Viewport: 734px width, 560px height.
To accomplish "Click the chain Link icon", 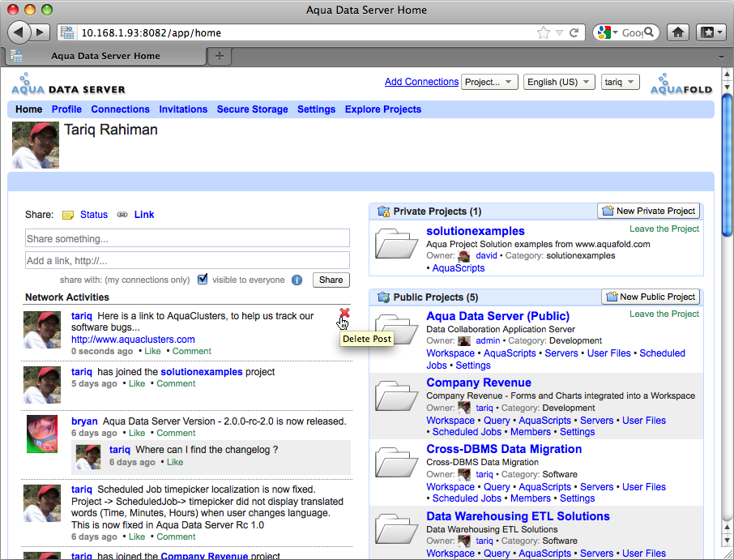I will pos(122,215).
